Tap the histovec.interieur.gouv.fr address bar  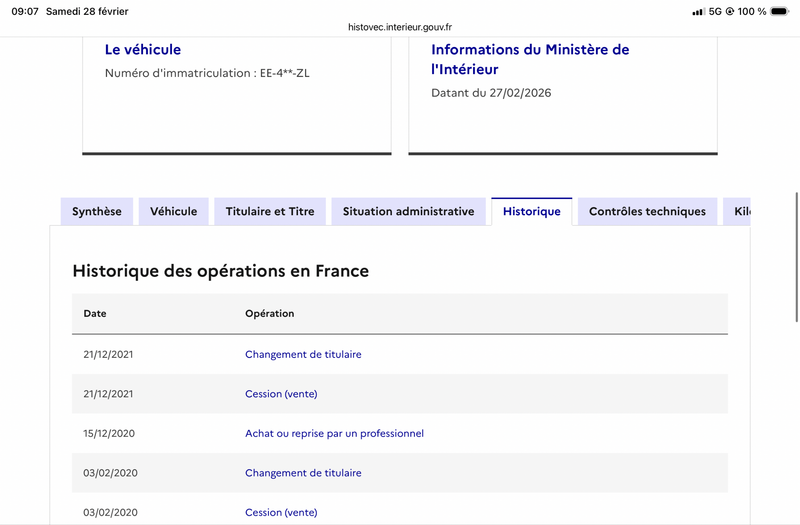(400, 28)
